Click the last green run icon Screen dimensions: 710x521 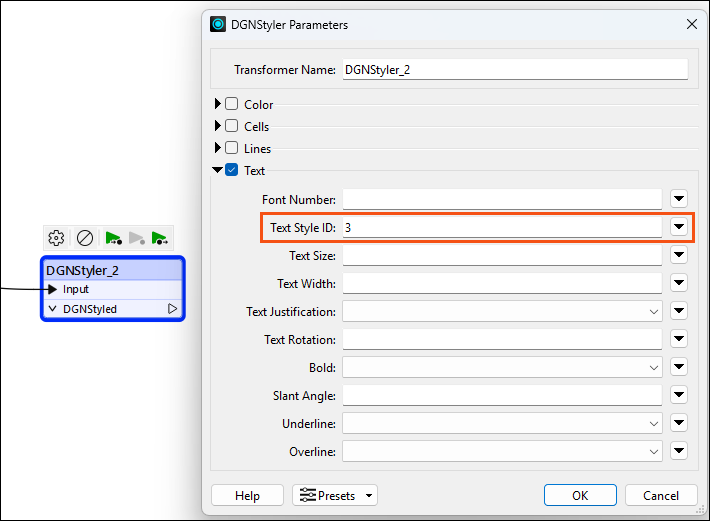pos(159,238)
